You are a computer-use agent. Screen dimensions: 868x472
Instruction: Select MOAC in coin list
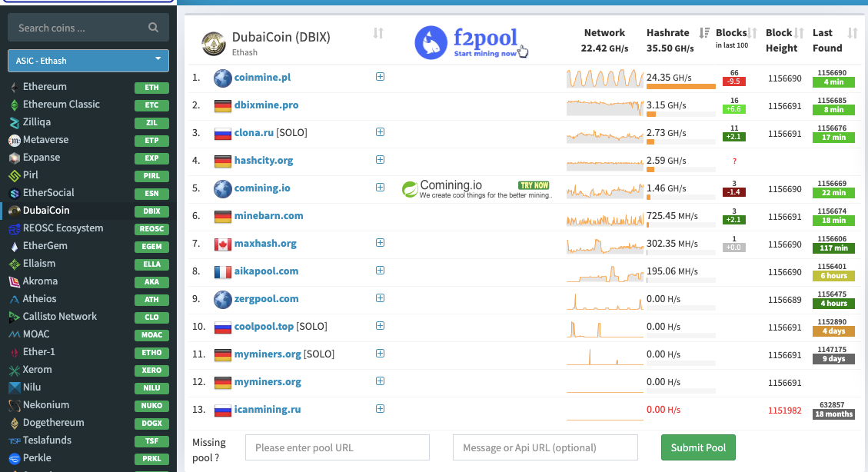point(36,334)
